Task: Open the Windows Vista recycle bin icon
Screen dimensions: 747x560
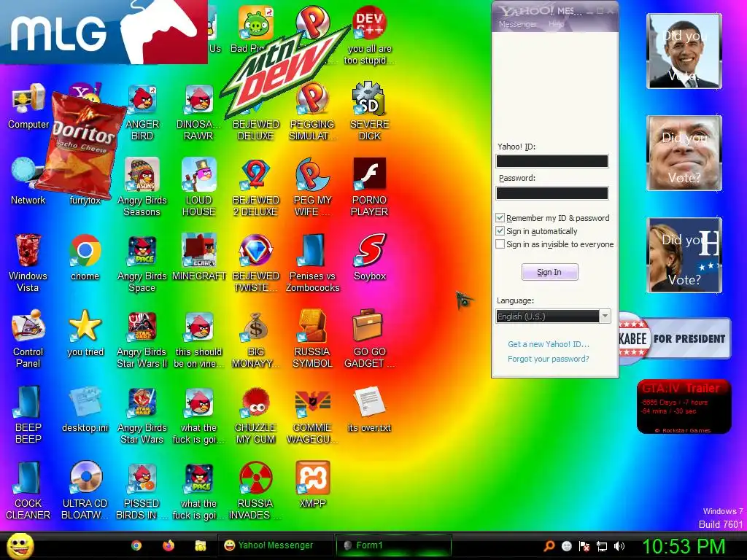Action: click(x=28, y=262)
